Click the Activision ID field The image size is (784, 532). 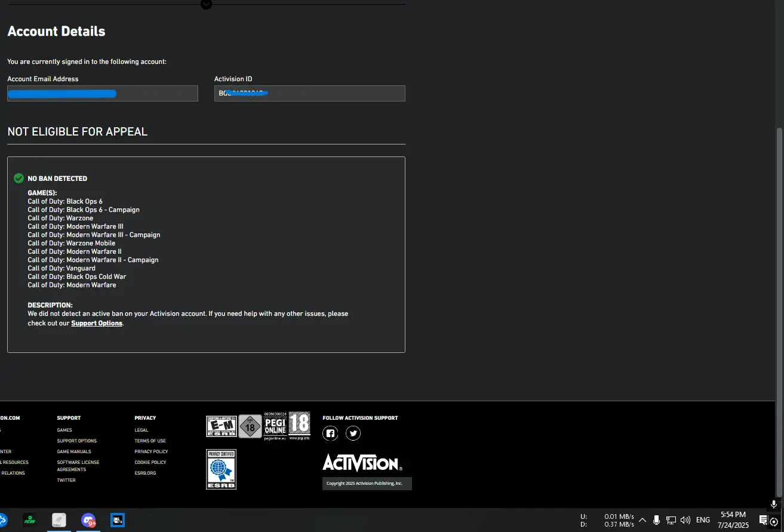tap(309, 93)
